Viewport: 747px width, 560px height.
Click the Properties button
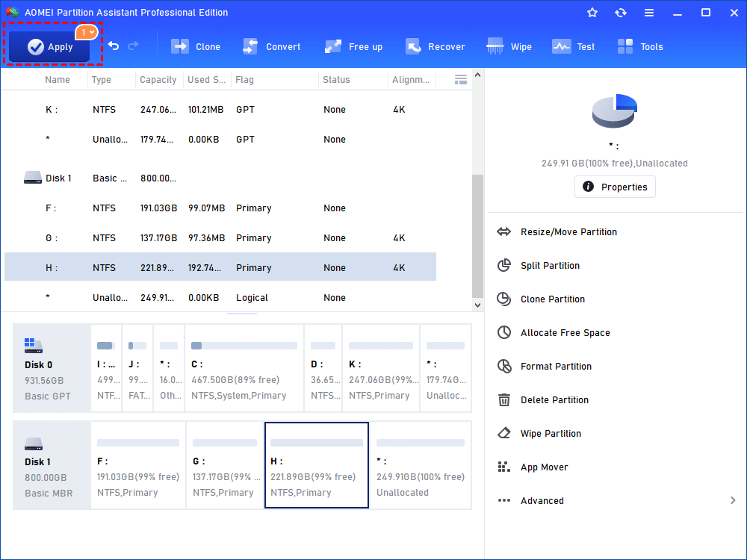coord(615,187)
